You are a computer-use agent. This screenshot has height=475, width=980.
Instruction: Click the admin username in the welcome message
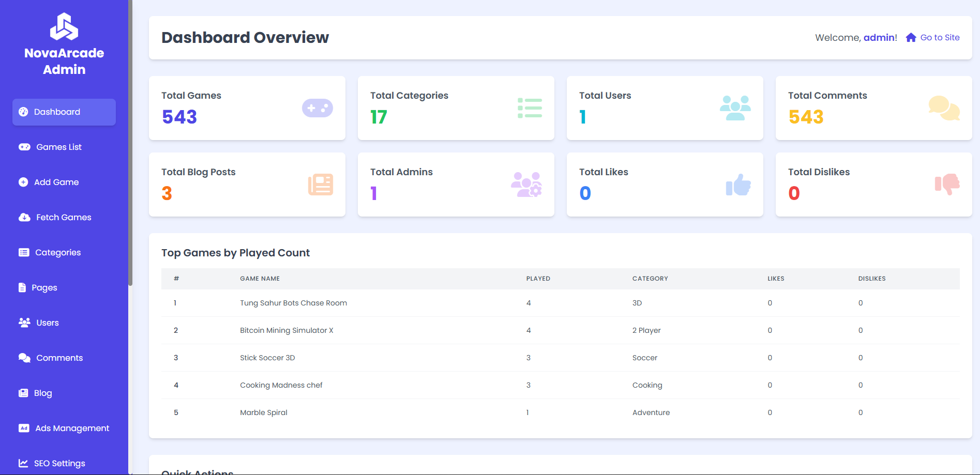(x=879, y=37)
